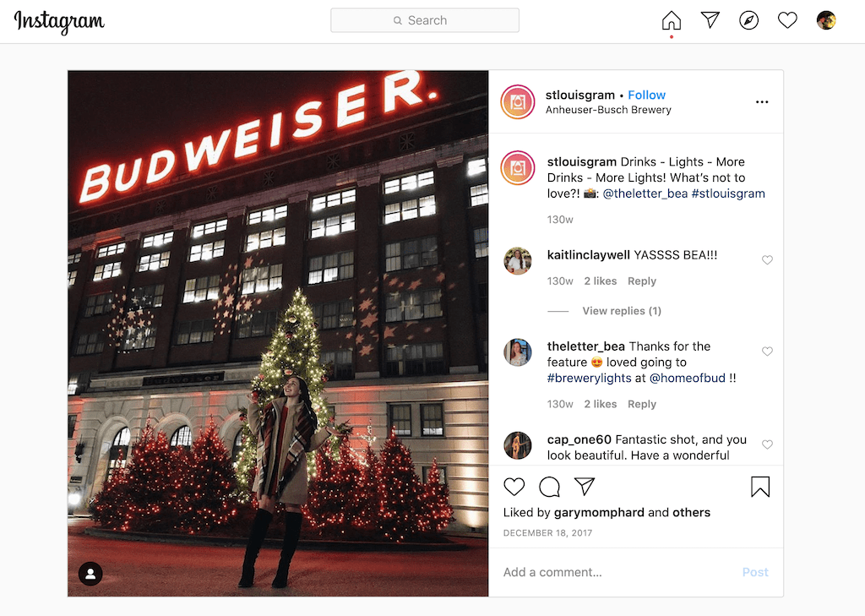Open the Explore compass icon

tap(748, 20)
